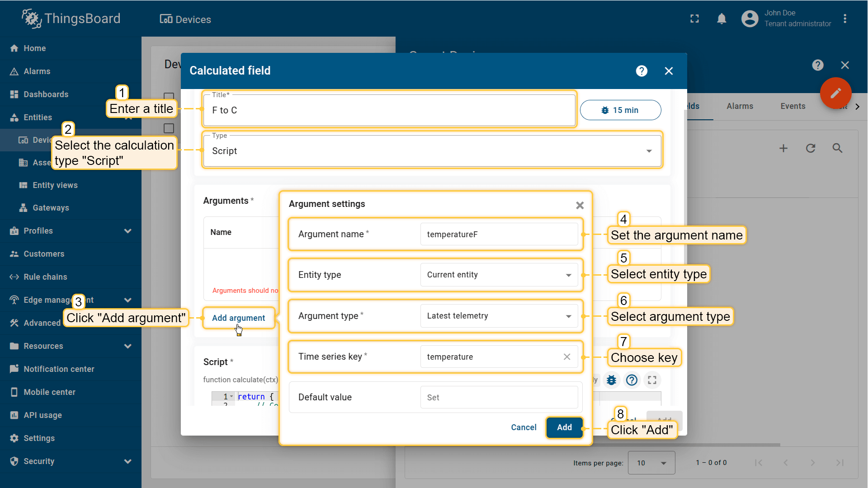Viewport: 868px width, 488px height.
Task: Click the Default value input field
Action: (x=499, y=398)
